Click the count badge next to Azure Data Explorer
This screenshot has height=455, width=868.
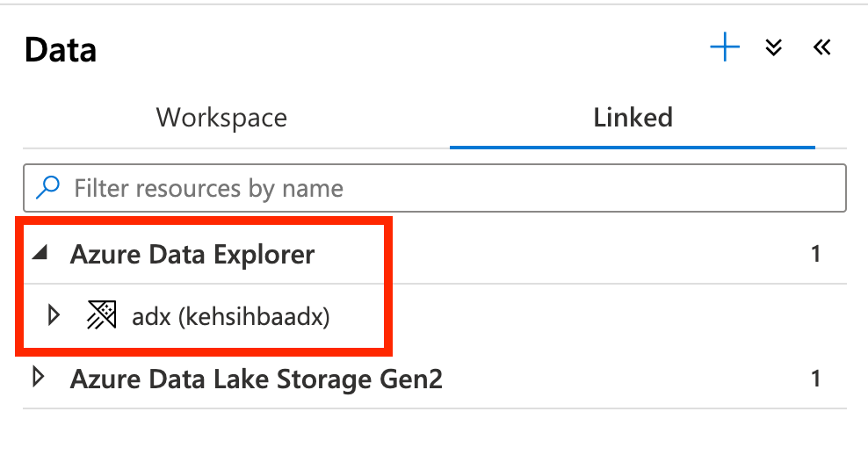click(x=815, y=255)
